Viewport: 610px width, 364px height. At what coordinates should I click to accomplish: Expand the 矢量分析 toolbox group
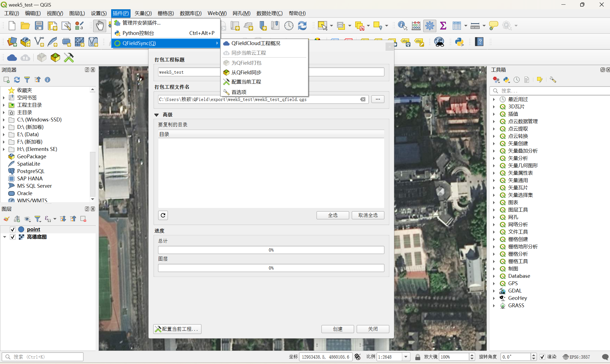pyautogui.click(x=494, y=158)
